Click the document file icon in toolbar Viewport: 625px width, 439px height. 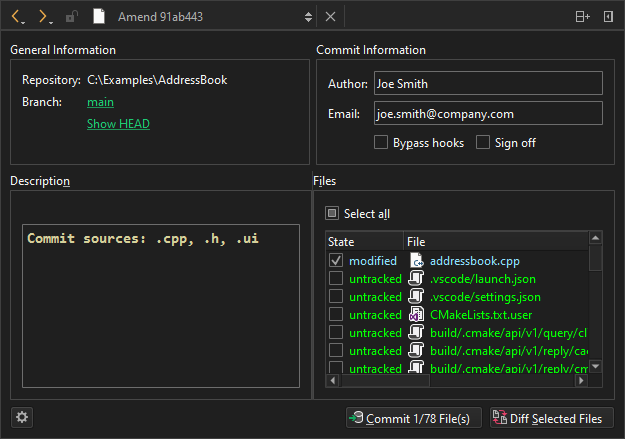pos(98,17)
